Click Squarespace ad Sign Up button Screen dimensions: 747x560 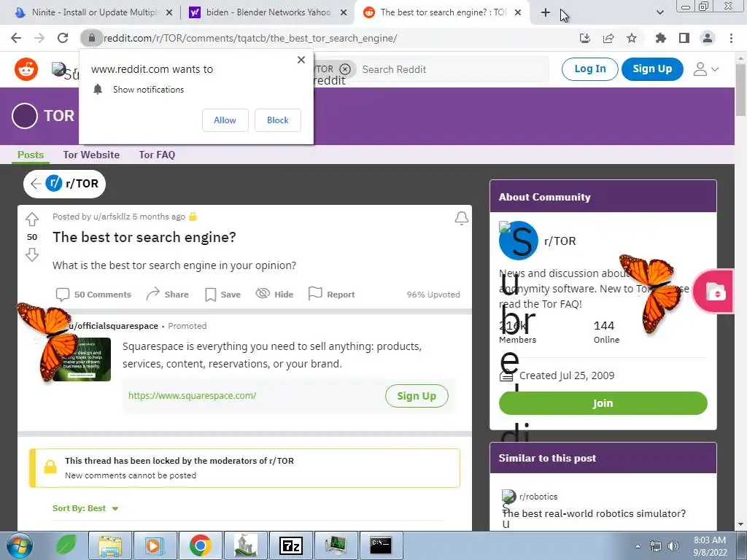click(x=417, y=396)
